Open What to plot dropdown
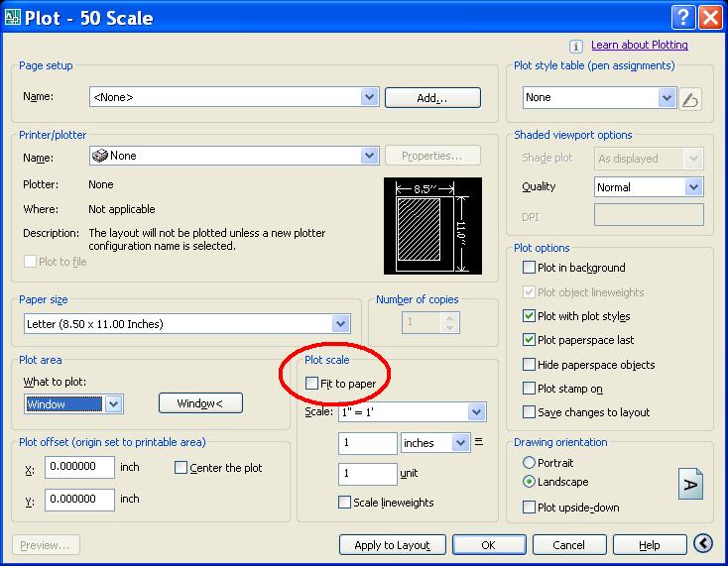 point(114,403)
